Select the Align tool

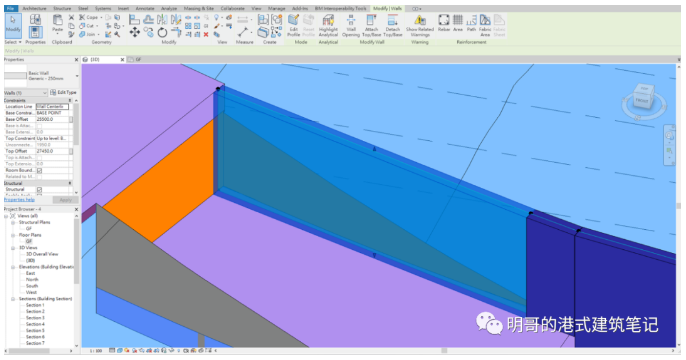coord(135,19)
